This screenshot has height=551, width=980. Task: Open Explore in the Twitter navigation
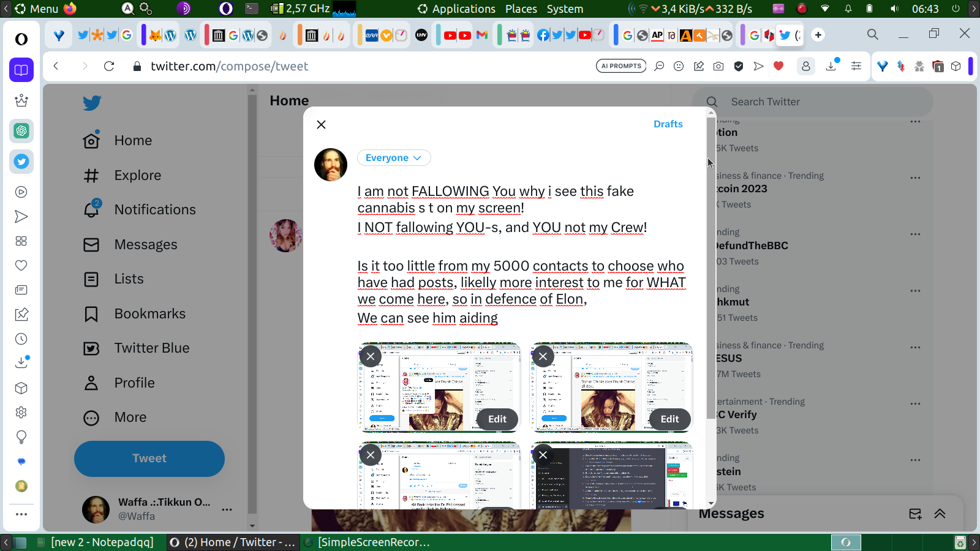point(123,176)
